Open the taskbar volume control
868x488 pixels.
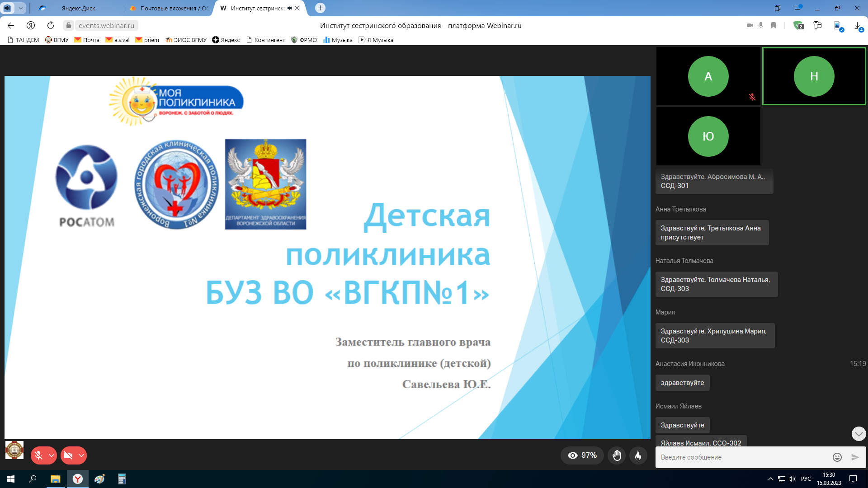(x=792, y=479)
